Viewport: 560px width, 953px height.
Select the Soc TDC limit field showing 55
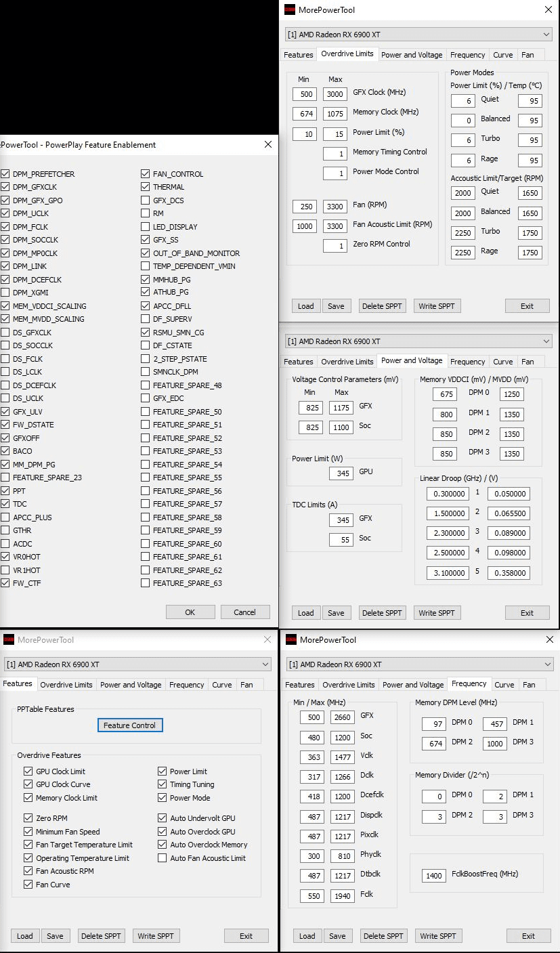pos(341,540)
